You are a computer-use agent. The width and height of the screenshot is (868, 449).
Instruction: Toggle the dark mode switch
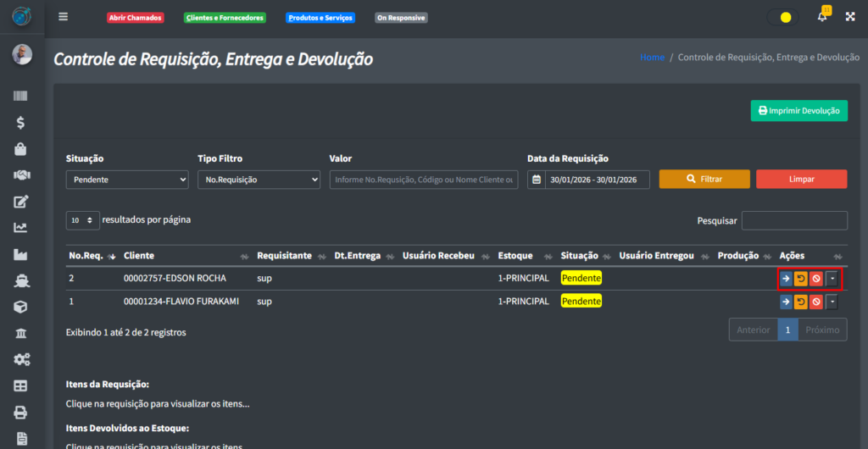[x=781, y=17]
